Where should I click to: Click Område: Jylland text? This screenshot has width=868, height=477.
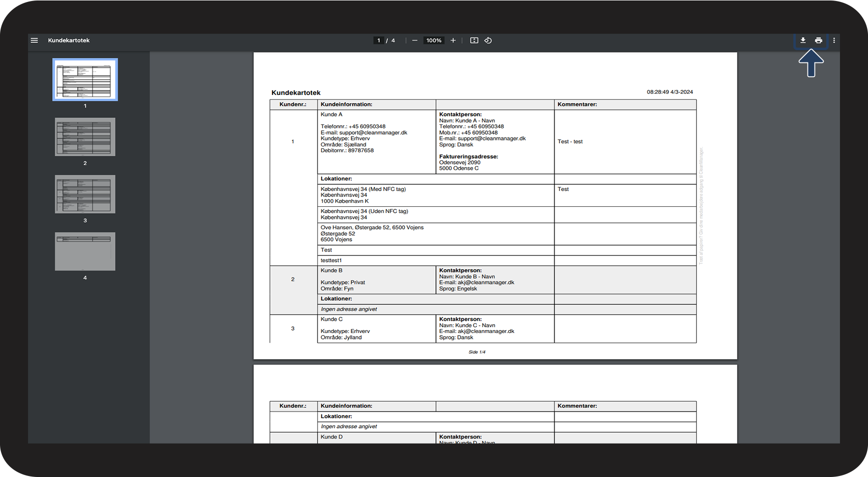point(341,337)
